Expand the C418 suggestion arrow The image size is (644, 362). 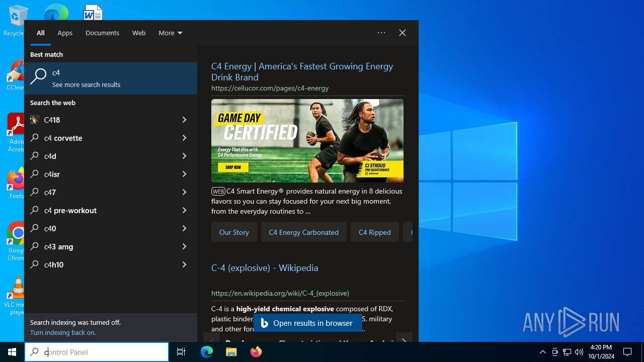[184, 120]
